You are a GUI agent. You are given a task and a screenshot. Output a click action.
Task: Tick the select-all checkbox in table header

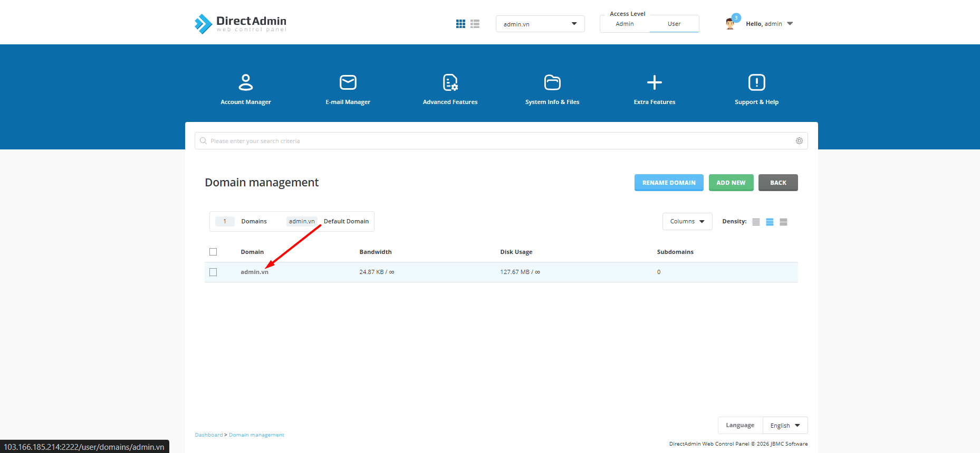click(213, 252)
